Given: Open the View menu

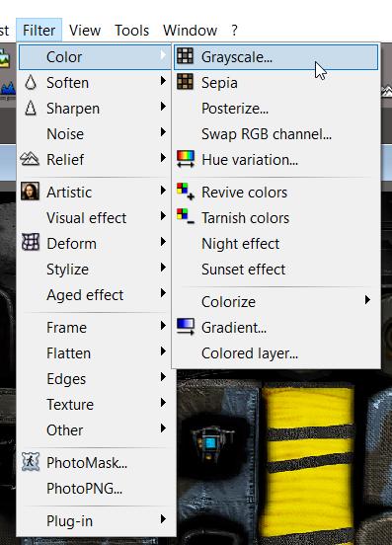Looking at the screenshot, I should click(x=85, y=31).
